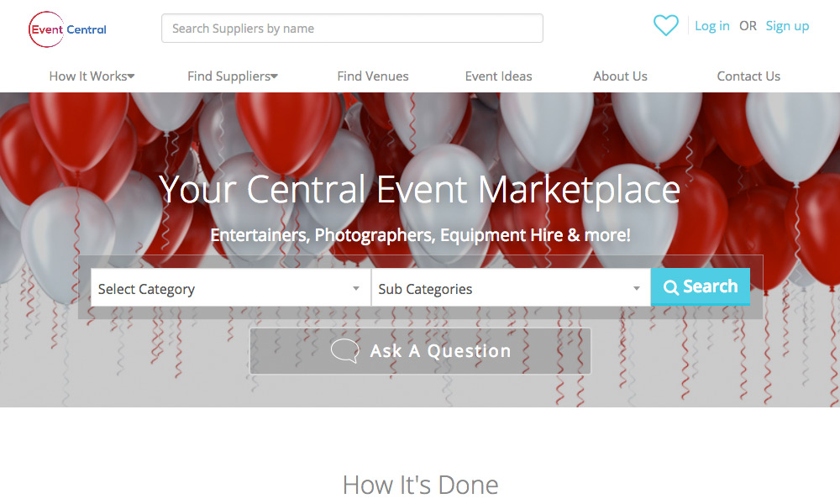Click the Find Suppliers menu label
This screenshot has width=840, height=504.
228,76
